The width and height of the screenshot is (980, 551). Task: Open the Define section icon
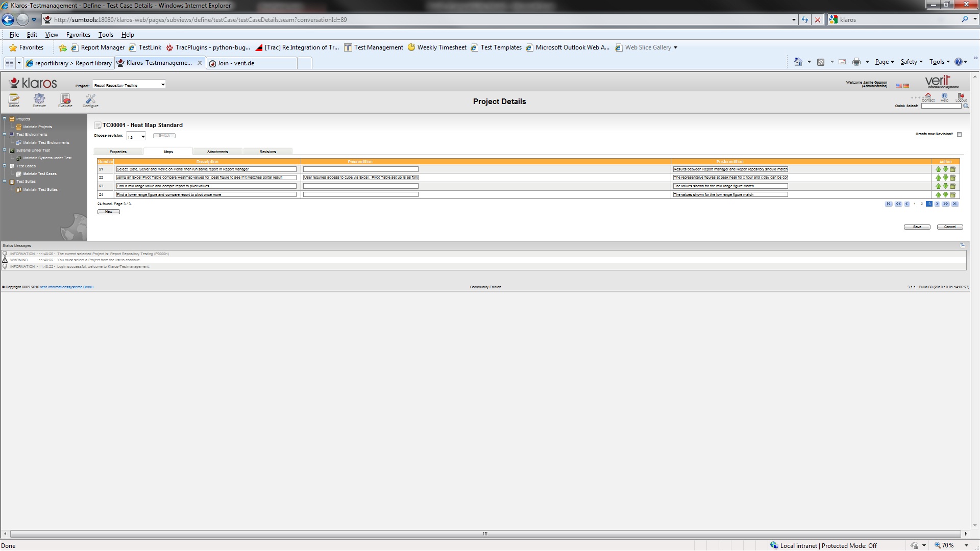tap(14, 99)
